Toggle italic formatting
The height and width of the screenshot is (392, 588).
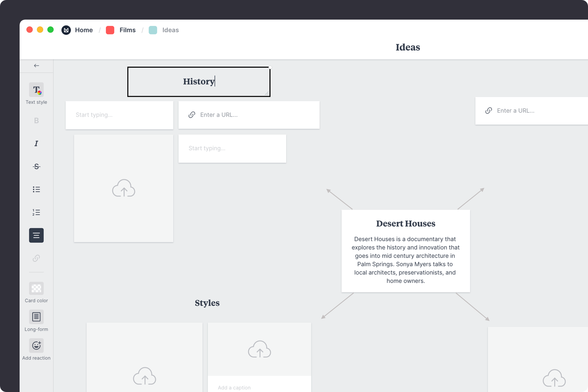pos(36,143)
